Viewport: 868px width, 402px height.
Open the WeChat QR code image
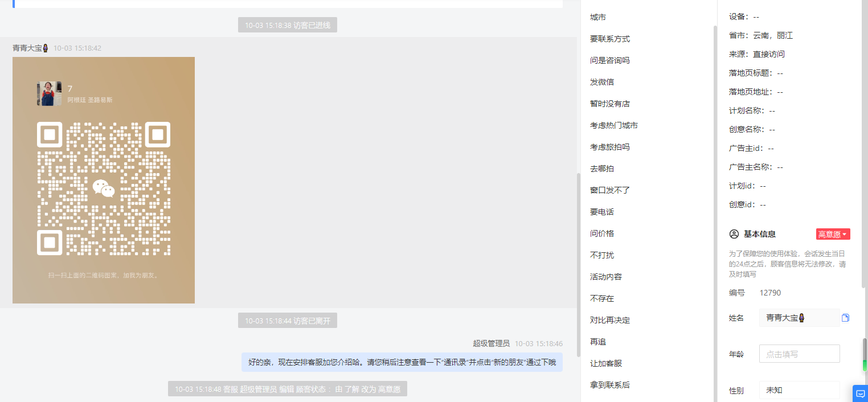tap(104, 180)
